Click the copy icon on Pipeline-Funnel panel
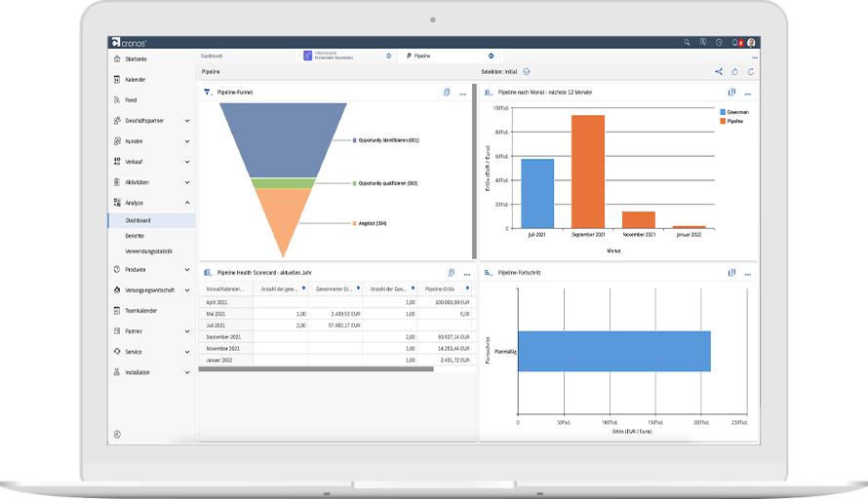Image resolution: width=868 pixels, height=499 pixels. click(x=447, y=92)
